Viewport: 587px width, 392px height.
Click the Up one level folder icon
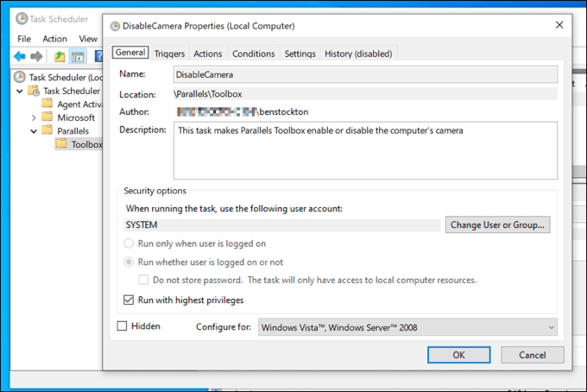click(60, 56)
